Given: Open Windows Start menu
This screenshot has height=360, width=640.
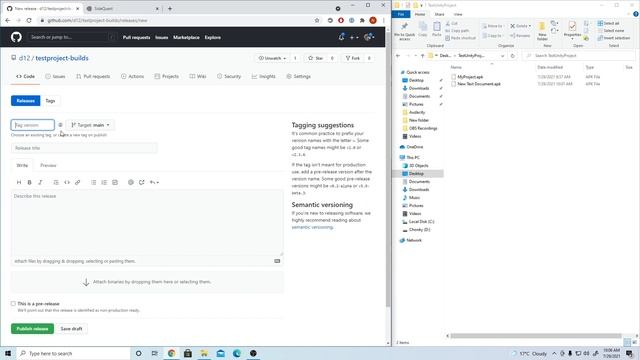Looking at the screenshot, I should 8,353.
